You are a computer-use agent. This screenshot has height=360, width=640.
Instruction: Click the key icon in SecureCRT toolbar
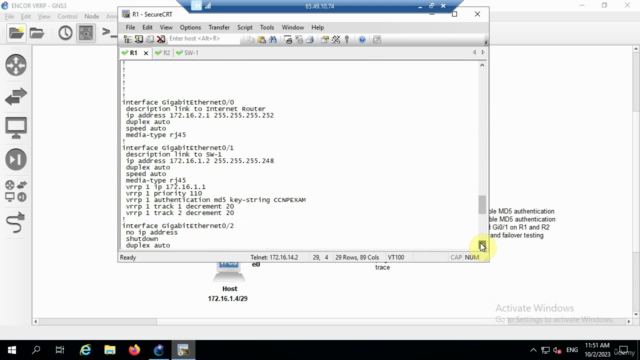pos(347,39)
